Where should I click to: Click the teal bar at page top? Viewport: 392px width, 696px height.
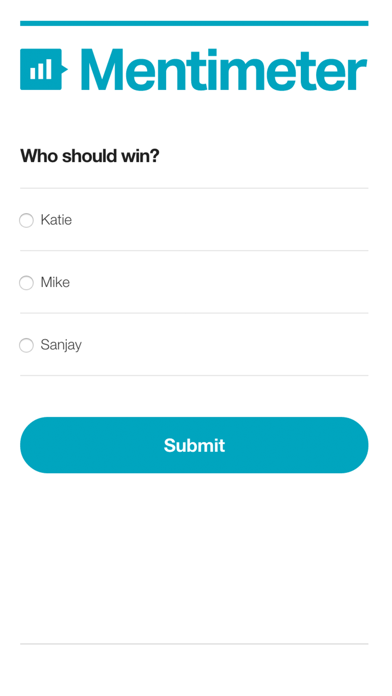(194, 24)
